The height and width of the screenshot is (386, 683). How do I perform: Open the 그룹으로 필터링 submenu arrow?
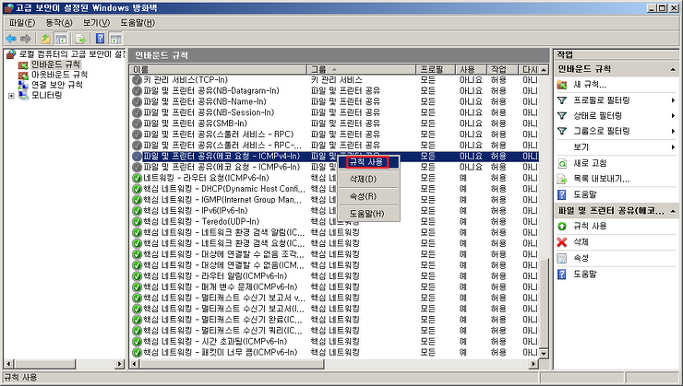click(673, 131)
